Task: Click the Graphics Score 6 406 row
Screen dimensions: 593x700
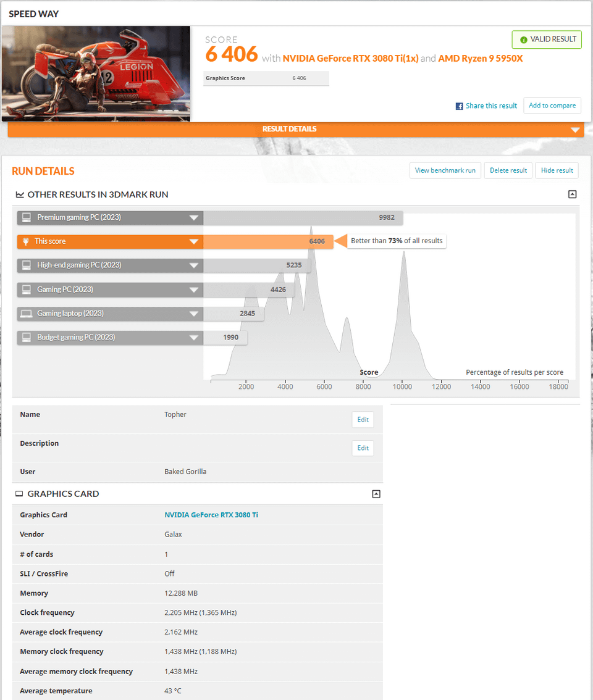Action: 266,78
